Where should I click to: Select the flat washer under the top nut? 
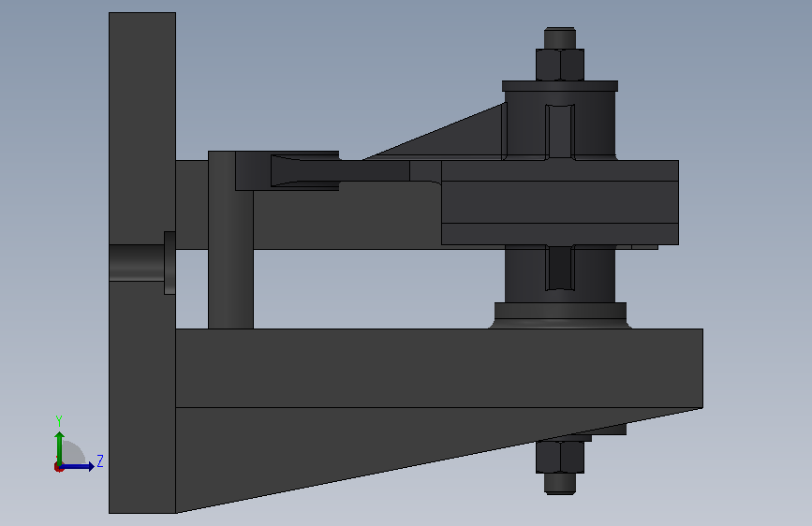coord(560,86)
